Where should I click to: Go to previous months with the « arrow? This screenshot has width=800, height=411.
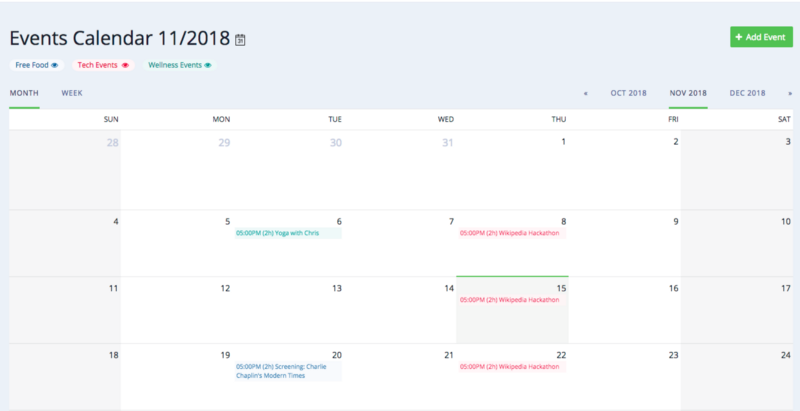(x=586, y=93)
